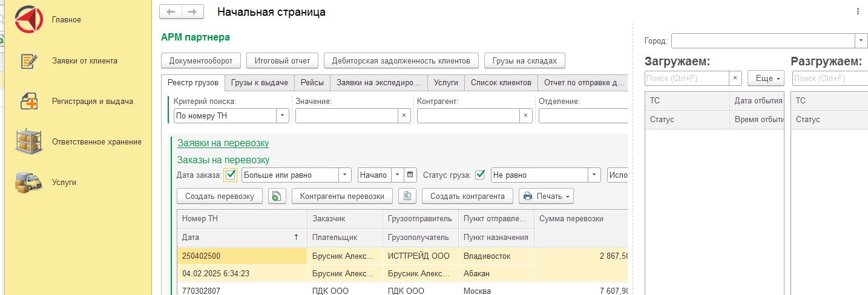Click the Регистрация и выдача icon
Image resolution: width=868 pixels, height=295 pixels.
point(29,102)
